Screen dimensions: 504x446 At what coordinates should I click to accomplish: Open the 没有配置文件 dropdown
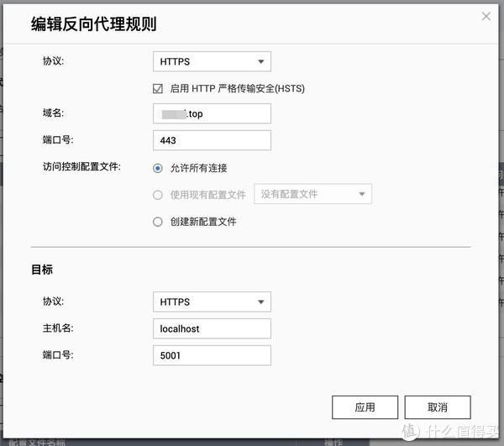[x=312, y=194]
